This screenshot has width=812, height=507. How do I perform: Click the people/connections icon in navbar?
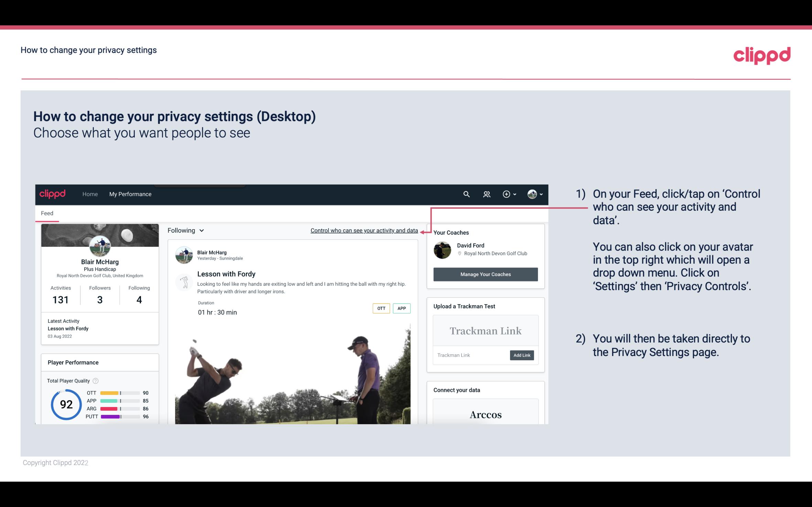point(487,194)
